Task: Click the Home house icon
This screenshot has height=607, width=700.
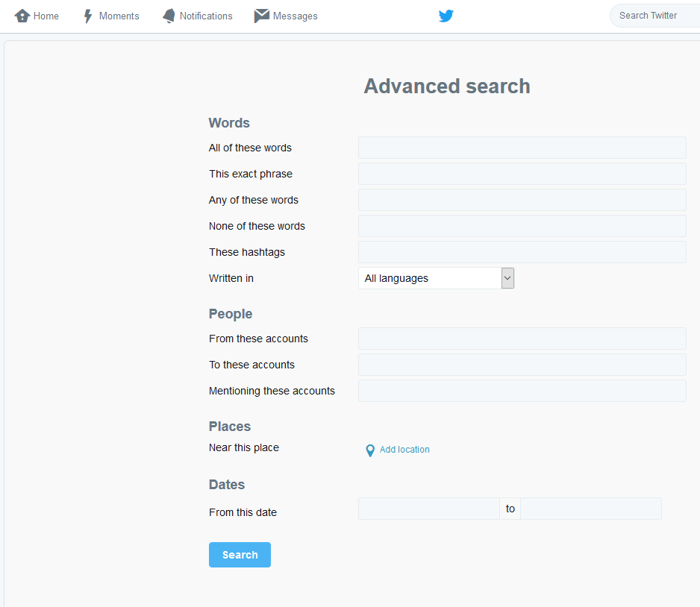Action: coord(22,16)
